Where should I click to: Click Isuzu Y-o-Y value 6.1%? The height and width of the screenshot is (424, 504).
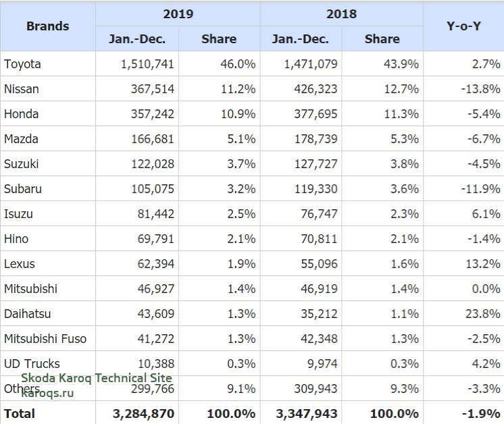click(486, 214)
